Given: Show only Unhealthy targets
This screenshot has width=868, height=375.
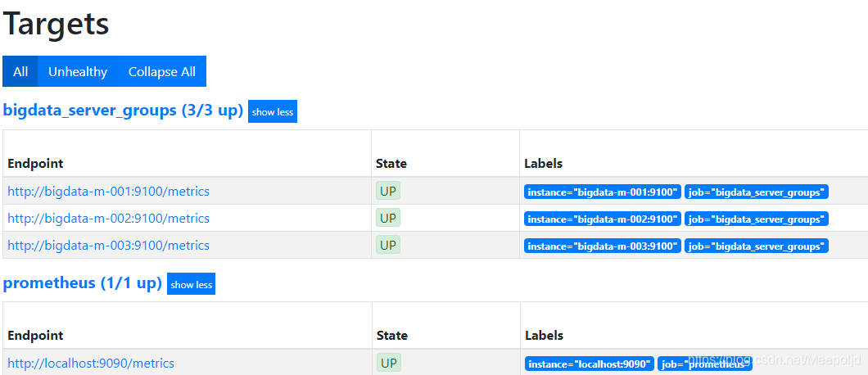Looking at the screenshot, I should click(x=78, y=71).
